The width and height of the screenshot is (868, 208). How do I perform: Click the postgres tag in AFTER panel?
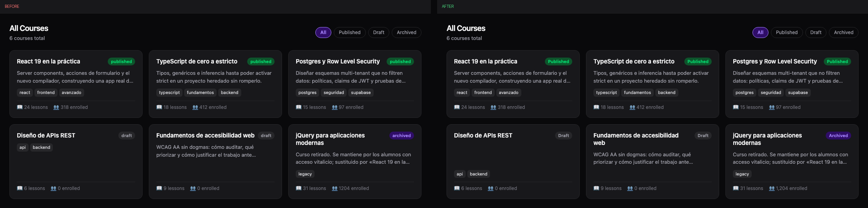[x=744, y=93]
